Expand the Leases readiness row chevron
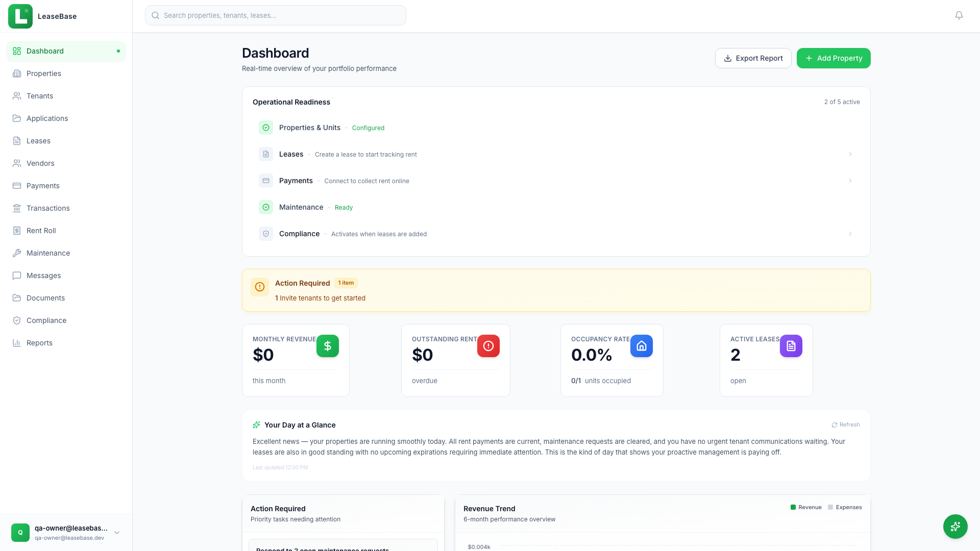The width and height of the screenshot is (980, 551). pyautogui.click(x=850, y=154)
